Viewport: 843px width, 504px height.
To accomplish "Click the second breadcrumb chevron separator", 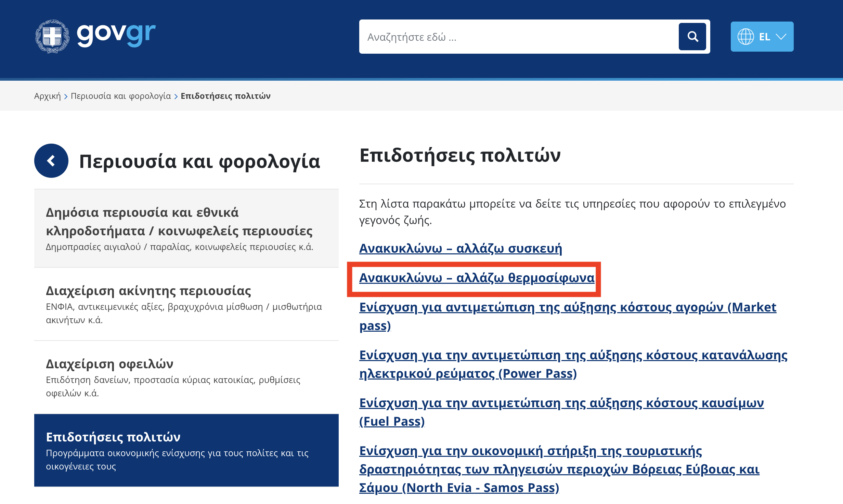I will (176, 96).
